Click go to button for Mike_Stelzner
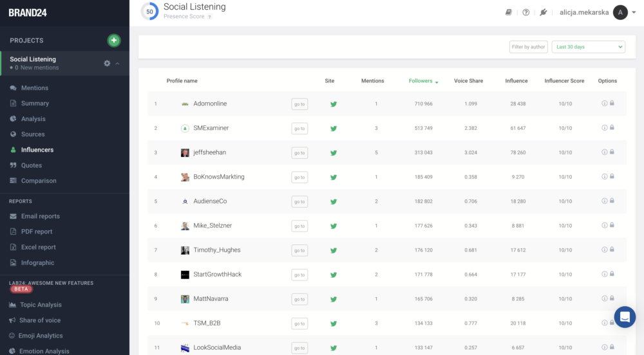Viewport: 644px width, 355px height. (299, 226)
